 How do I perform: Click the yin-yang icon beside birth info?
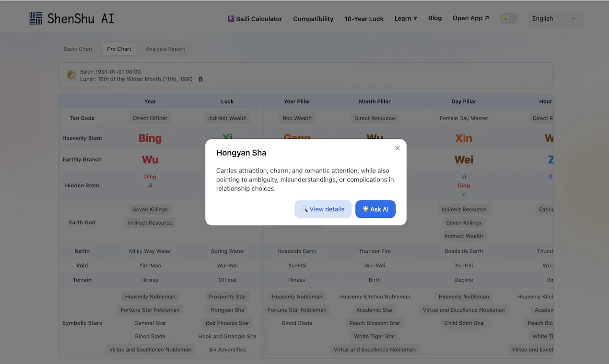(x=71, y=75)
